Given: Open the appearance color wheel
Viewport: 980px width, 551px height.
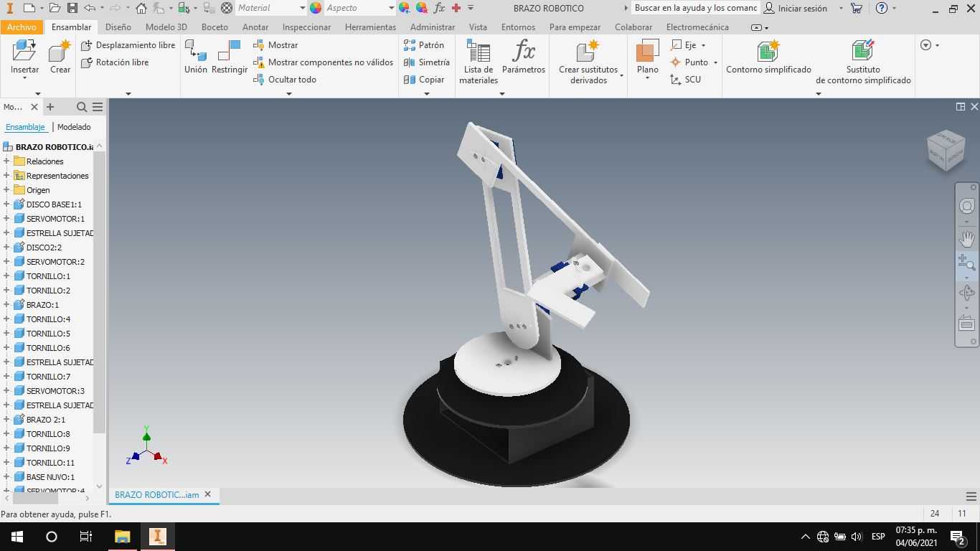Looking at the screenshot, I should (316, 8).
